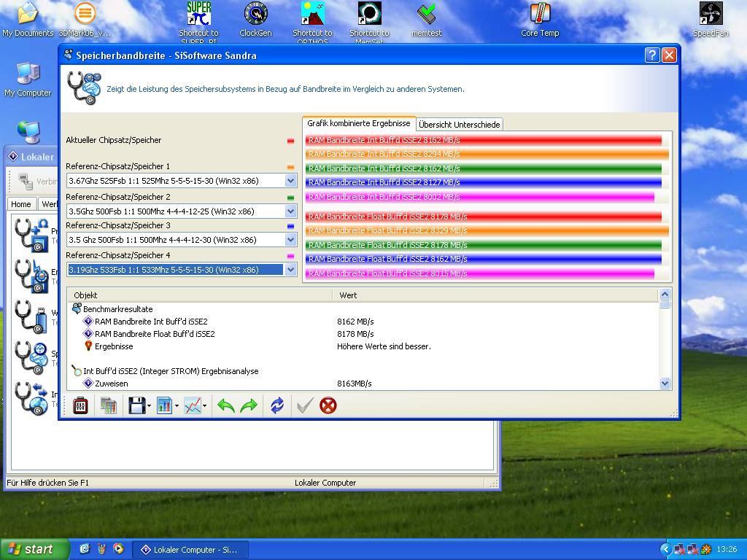Open the Referenz-Chipsatz/Speicher 3 dropdown arrow
The height and width of the screenshot is (560, 747).
[x=290, y=239]
